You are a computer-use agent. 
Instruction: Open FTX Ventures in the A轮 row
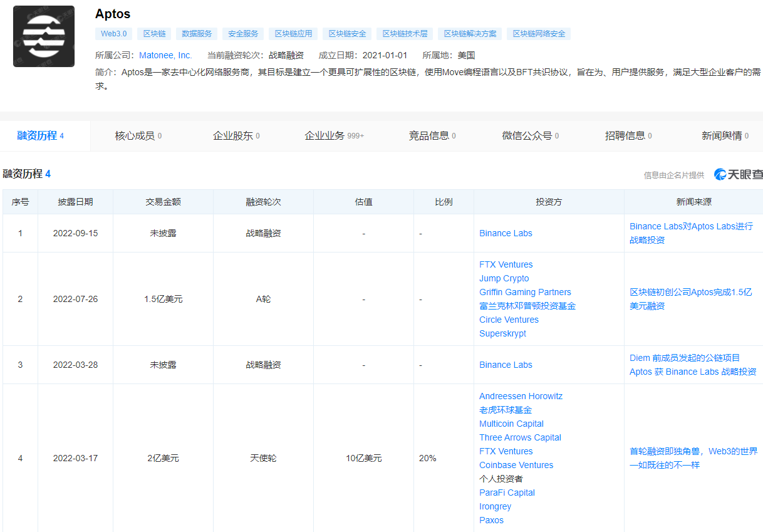[506, 264]
